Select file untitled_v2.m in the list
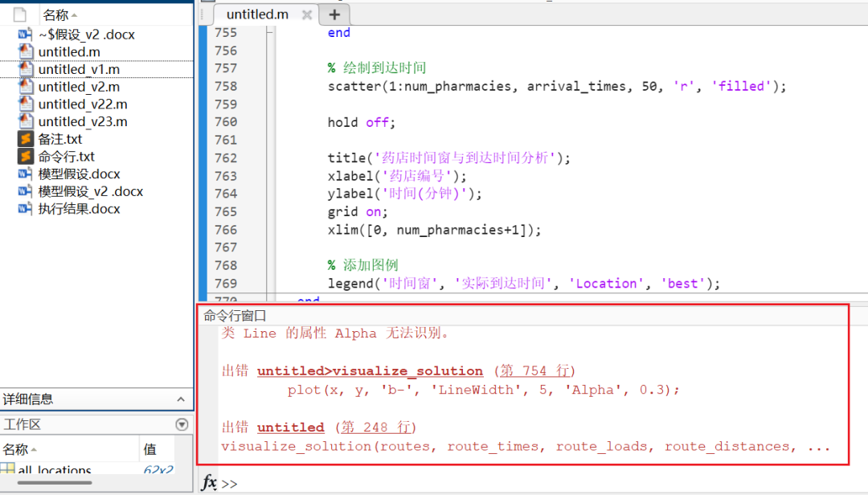Image resolution: width=868 pixels, height=495 pixels. pos(79,87)
